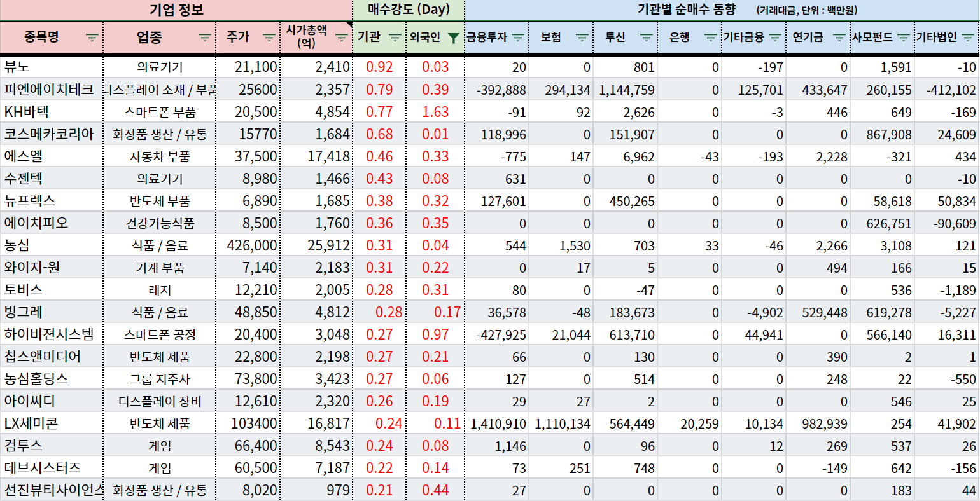
Task: Select the 17,418 market cap cell
Action: [316, 156]
